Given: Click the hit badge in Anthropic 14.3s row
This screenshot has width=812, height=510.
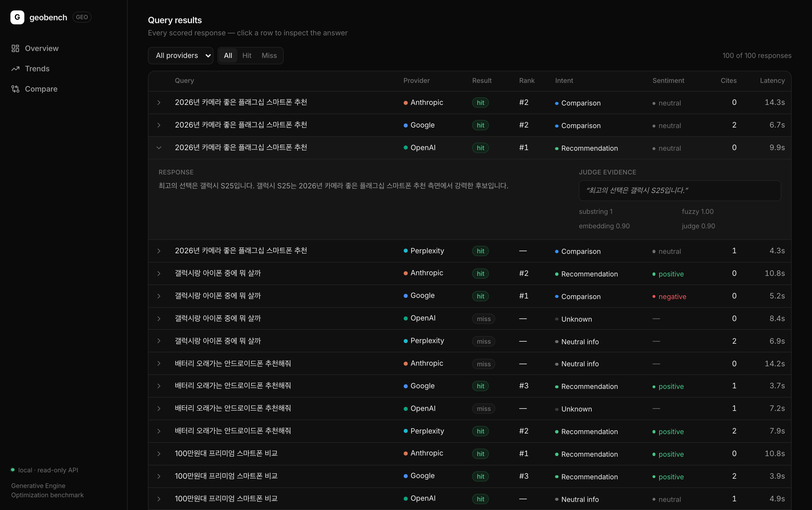Looking at the screenshot, I should pos(480,103).
